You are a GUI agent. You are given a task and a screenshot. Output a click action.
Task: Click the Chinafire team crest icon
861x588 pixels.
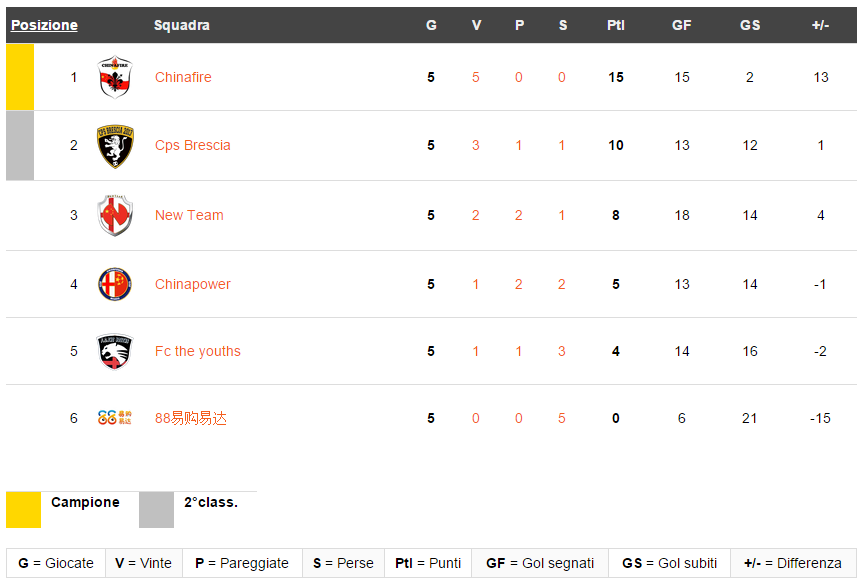[115, 77]
